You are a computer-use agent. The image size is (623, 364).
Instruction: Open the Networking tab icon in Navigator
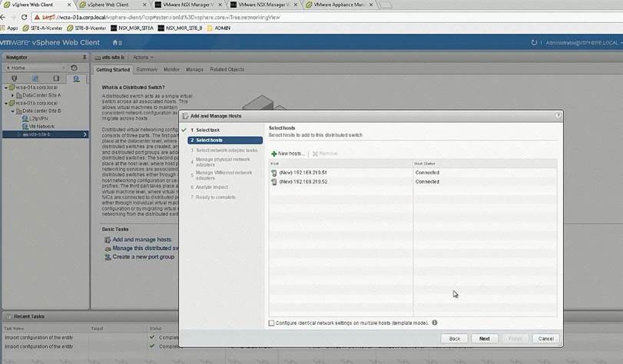point(75,78)
